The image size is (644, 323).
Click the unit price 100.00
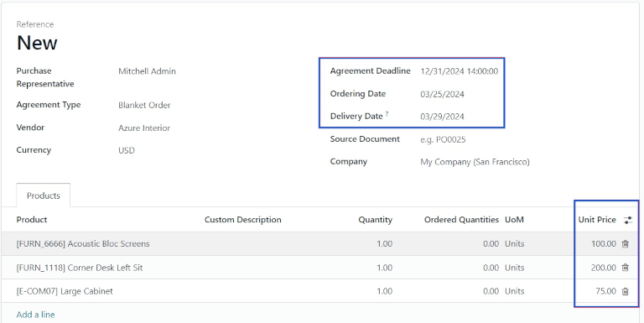pyautogui.click(x=604, y=243)
